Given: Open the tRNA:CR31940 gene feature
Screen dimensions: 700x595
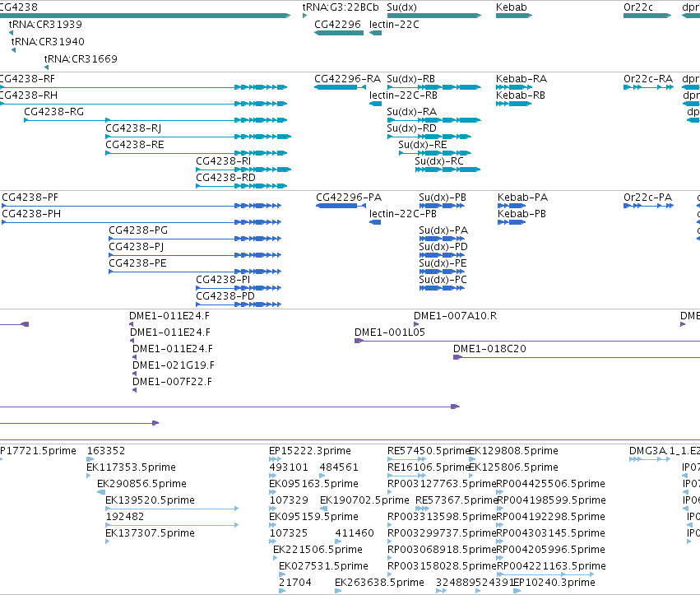Looking at the screenshot, I should point(13,50).
